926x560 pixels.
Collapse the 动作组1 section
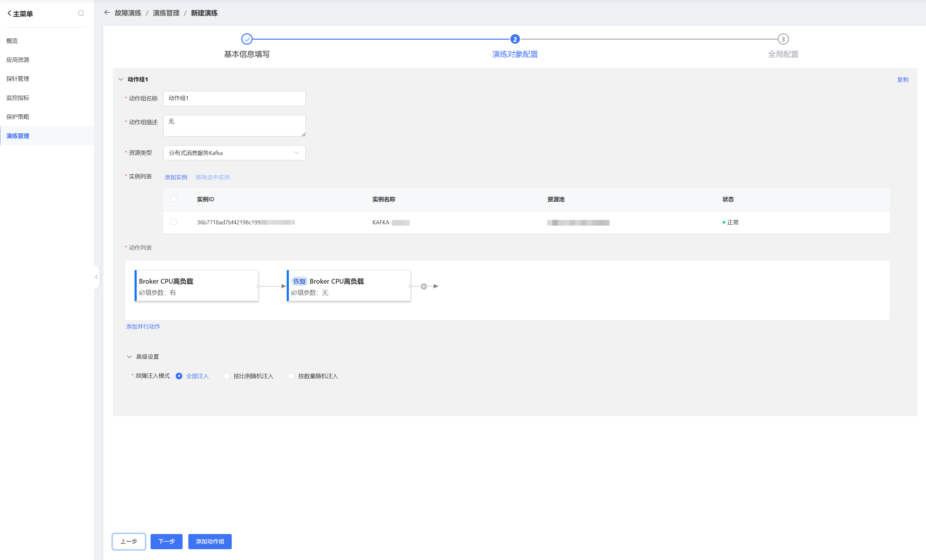pos(121,79)
